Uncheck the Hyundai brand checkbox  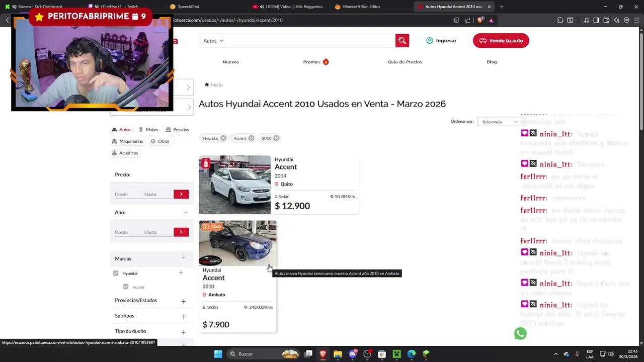click(116, 273)
